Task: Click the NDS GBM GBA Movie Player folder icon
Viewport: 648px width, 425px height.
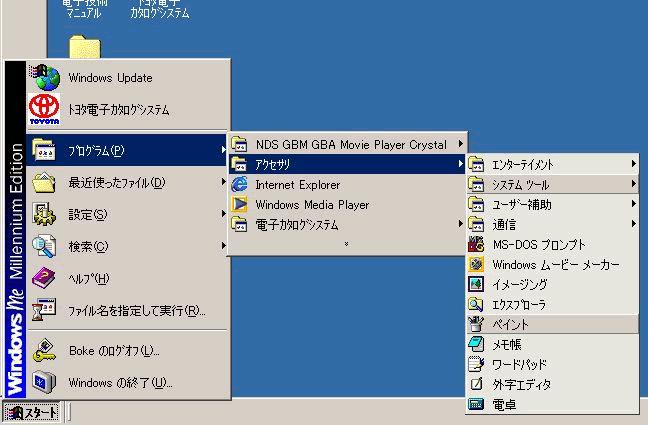Action: tap(239, 144)
